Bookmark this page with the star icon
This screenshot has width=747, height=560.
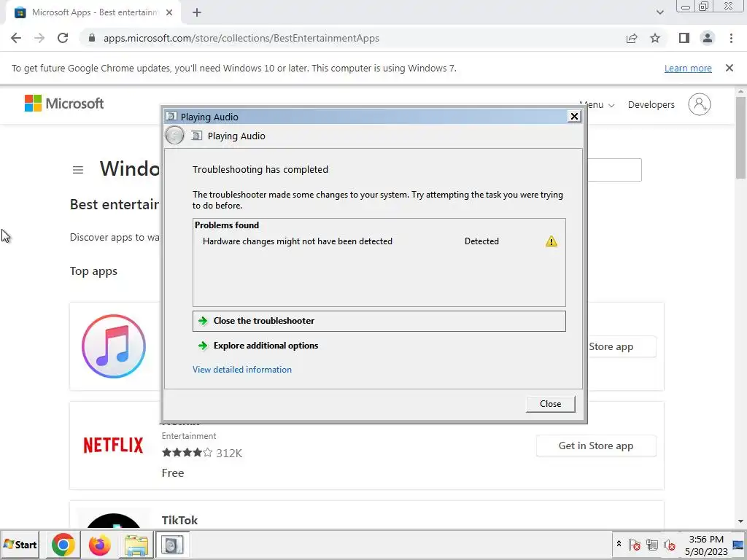(655, 38)
